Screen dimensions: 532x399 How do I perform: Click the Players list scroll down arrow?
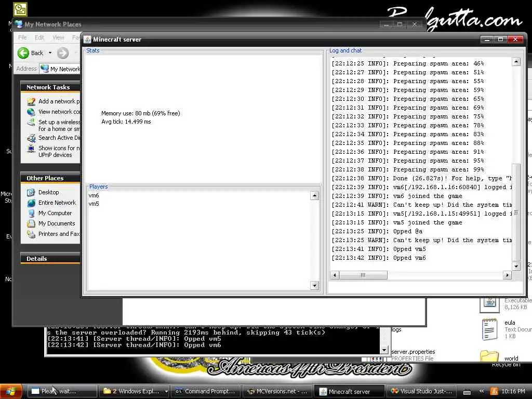click(314, 285)
